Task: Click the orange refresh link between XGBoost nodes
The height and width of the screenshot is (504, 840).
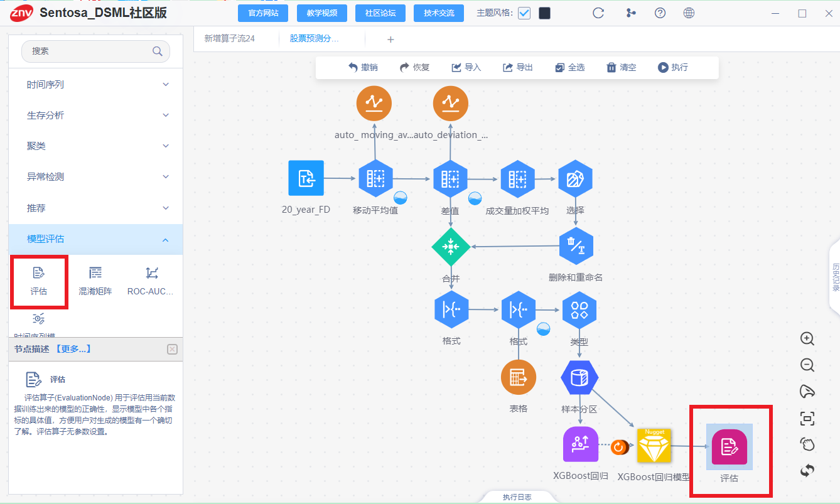Action: coord(619,447)
